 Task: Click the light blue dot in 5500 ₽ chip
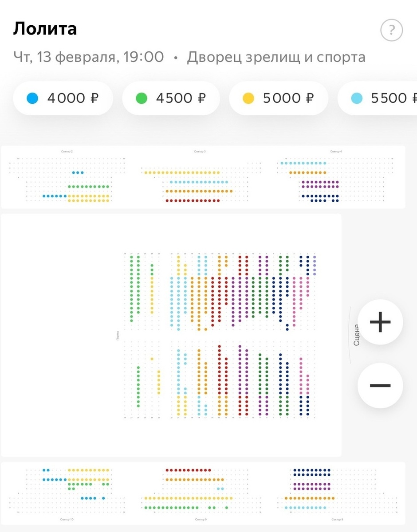357,98
